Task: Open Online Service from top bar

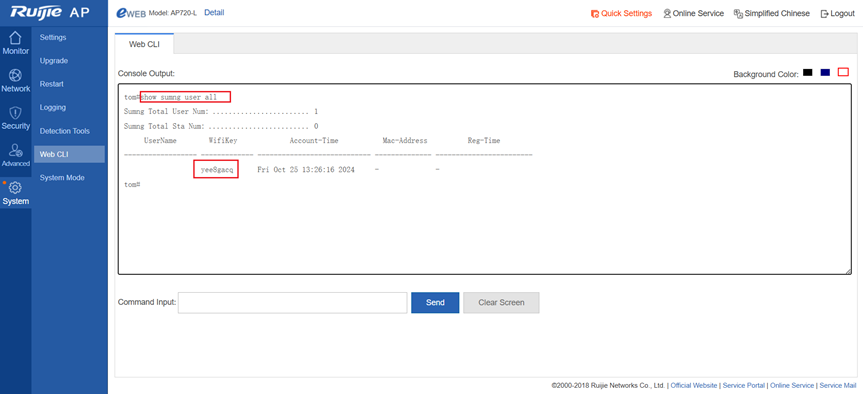Action: 693,13
